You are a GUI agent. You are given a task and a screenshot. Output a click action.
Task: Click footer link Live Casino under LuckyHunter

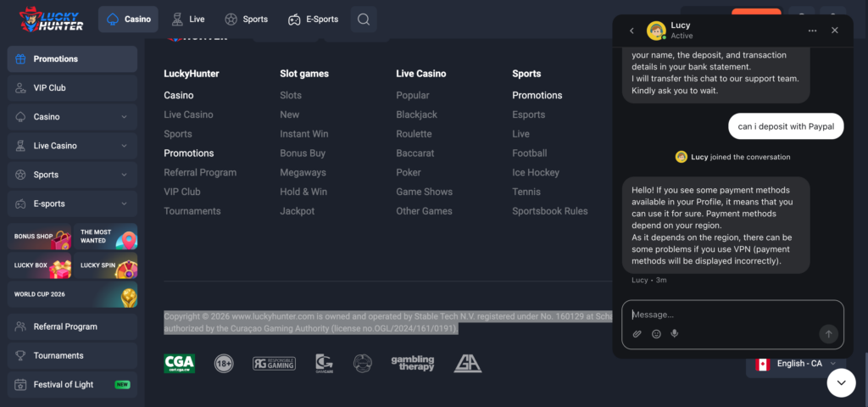point(188,114)
